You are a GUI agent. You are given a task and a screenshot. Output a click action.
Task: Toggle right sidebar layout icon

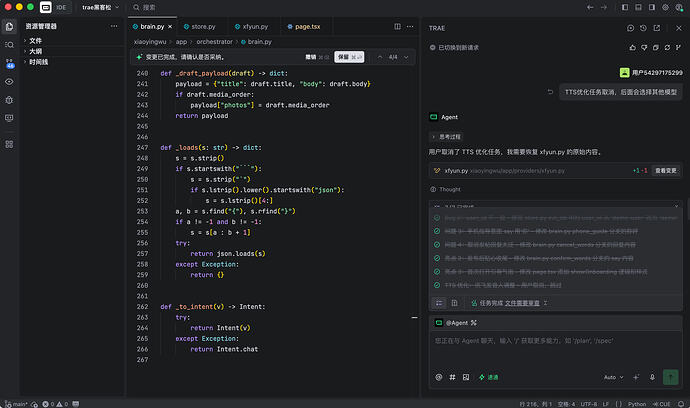pyautogui.click(x=652, y=7)
